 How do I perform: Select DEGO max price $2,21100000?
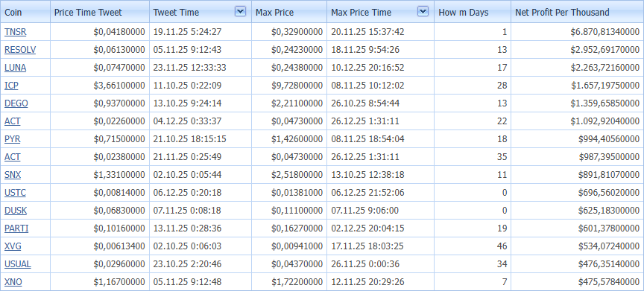click(x=297, y=103)
